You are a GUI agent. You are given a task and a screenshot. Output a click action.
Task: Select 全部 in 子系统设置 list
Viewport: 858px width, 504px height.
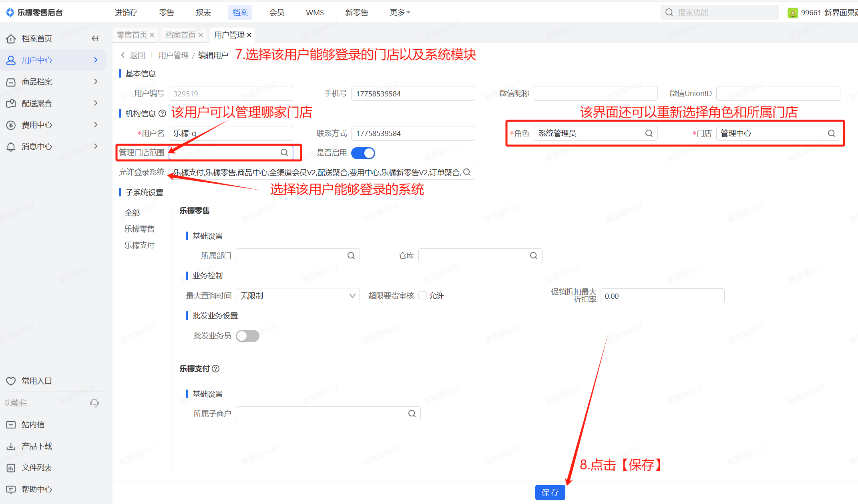click(x=132, y=213)
